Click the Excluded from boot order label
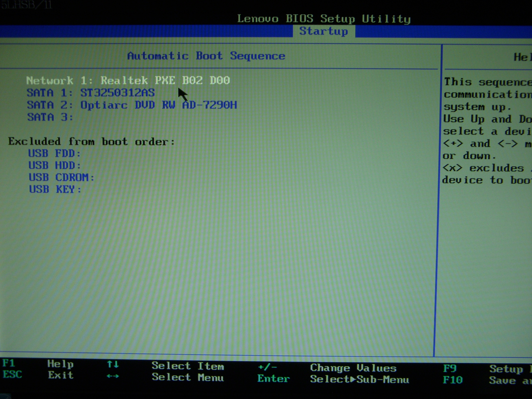The width and height of the screenshot is (532, 399). 91,142
